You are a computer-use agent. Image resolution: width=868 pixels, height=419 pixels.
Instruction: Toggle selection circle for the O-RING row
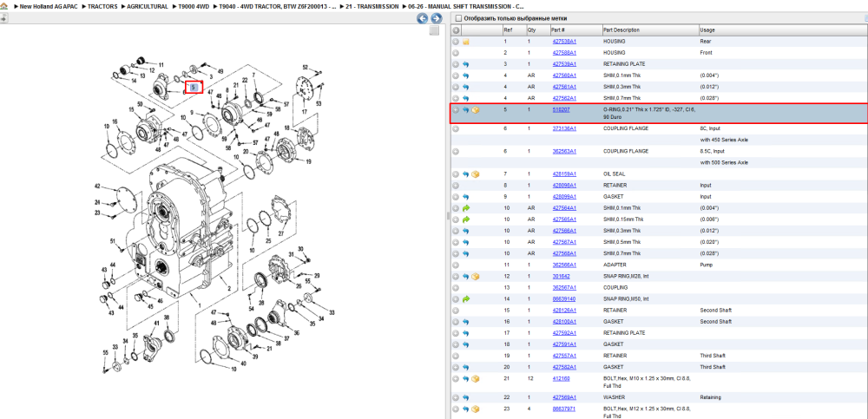tap(456, 110)
